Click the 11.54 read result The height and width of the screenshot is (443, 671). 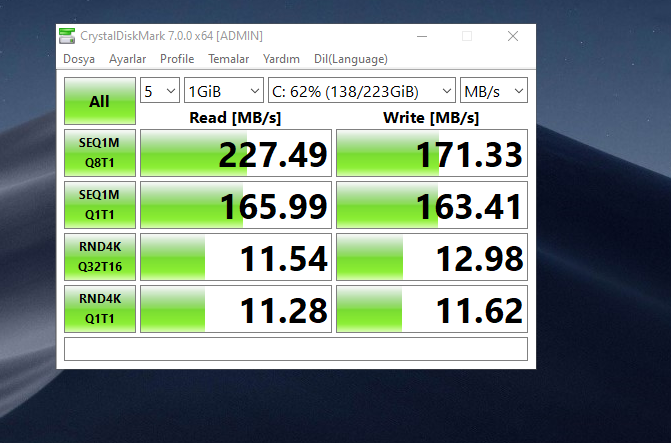tap(236, 257)
